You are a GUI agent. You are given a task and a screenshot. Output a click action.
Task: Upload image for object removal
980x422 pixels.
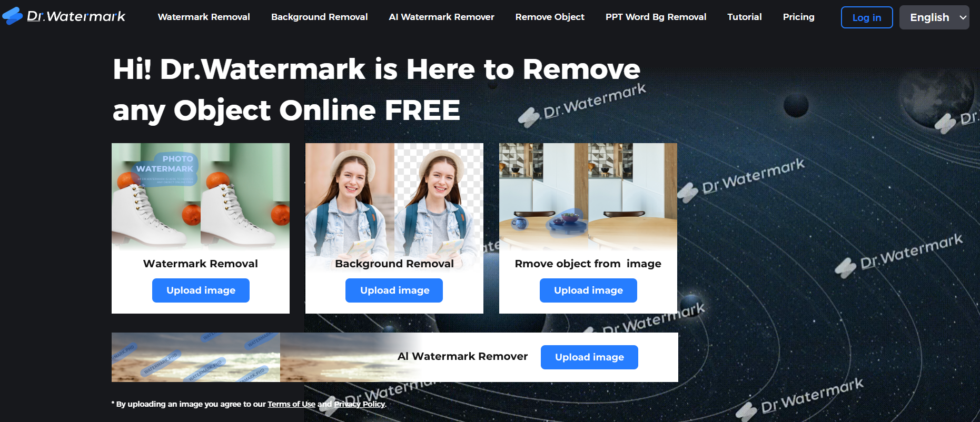click(588, 290)
